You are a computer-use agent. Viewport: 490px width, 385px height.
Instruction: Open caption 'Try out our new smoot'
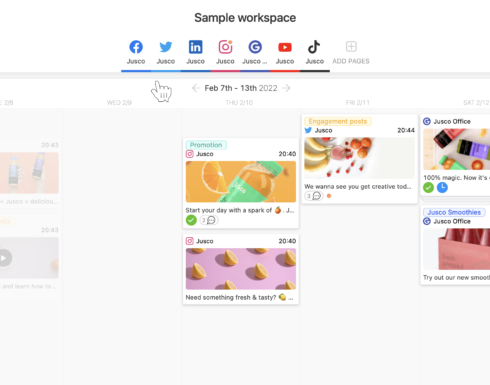tap(456, 278)
